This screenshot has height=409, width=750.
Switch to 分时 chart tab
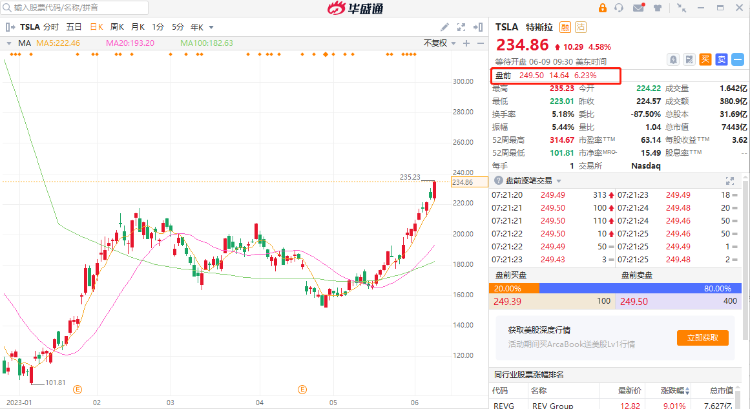(51, 27)
